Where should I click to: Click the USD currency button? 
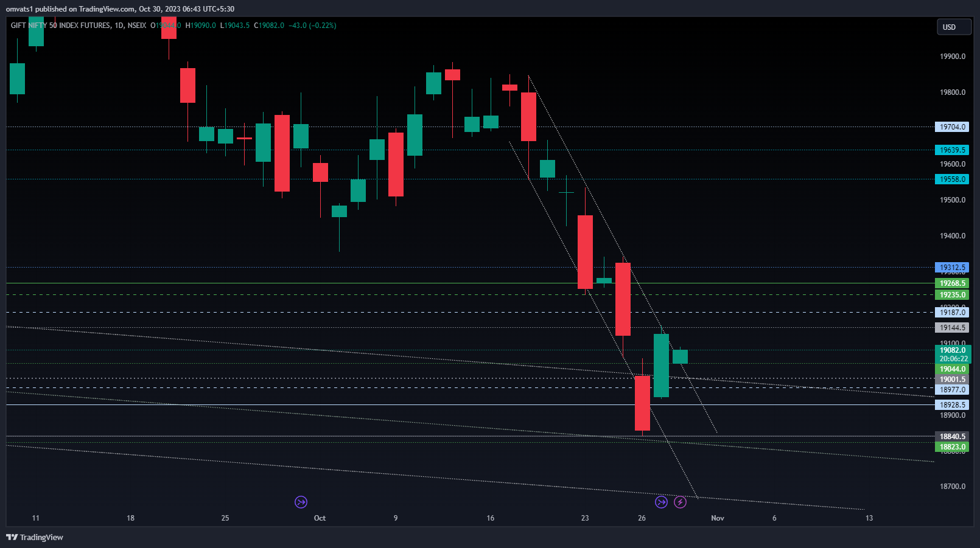[x=954, y=27]
